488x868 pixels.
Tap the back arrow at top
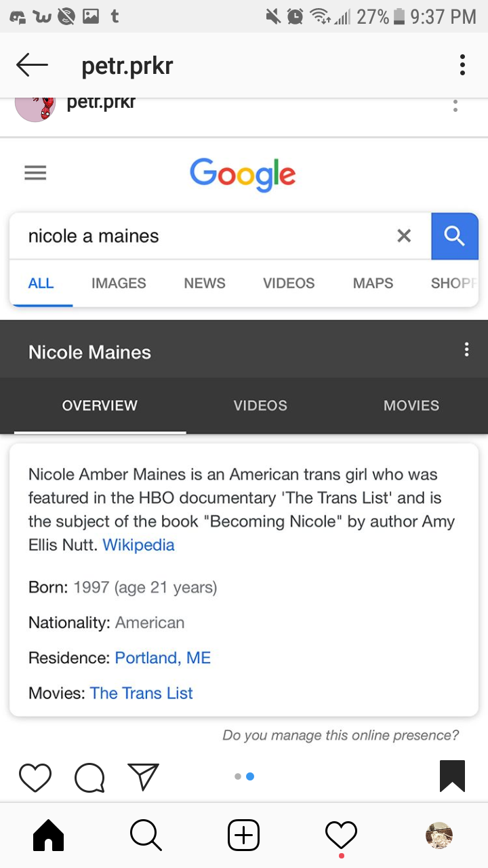(32, 66)
